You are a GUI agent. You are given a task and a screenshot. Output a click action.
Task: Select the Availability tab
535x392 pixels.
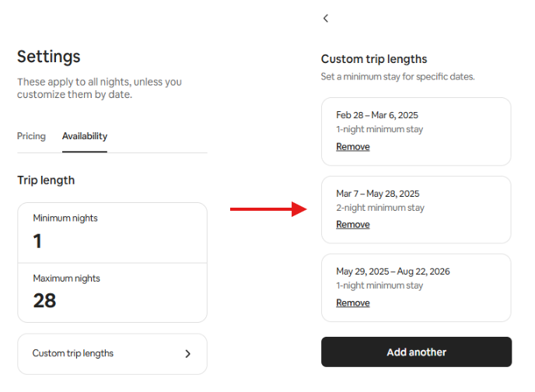(85, 136)
